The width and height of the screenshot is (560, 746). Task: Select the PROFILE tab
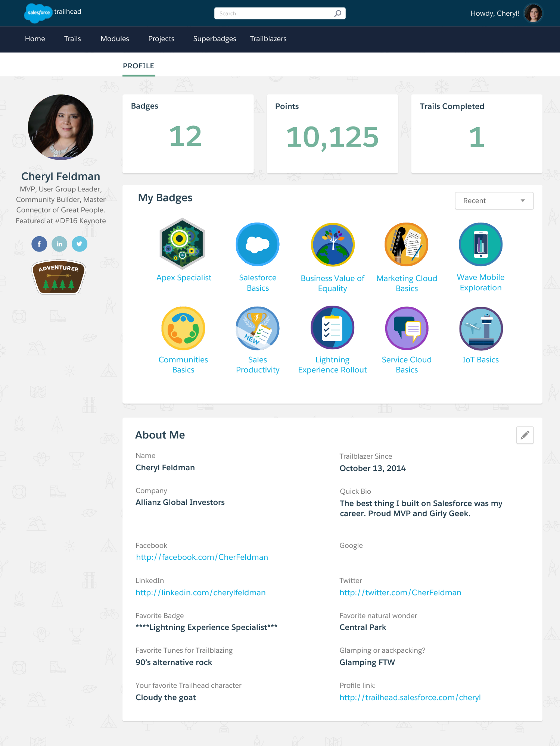click(x=139, y=66)
